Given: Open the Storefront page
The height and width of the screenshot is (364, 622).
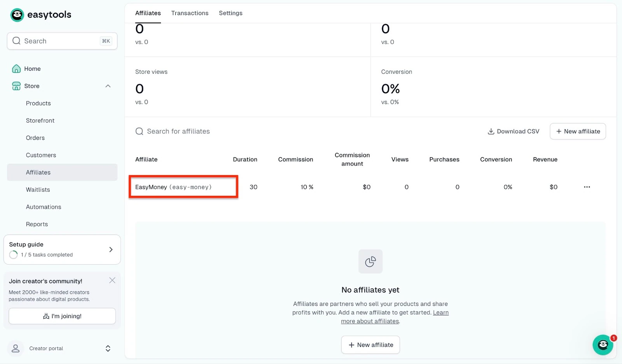Looking at the screenshot, I should [40, 120].
